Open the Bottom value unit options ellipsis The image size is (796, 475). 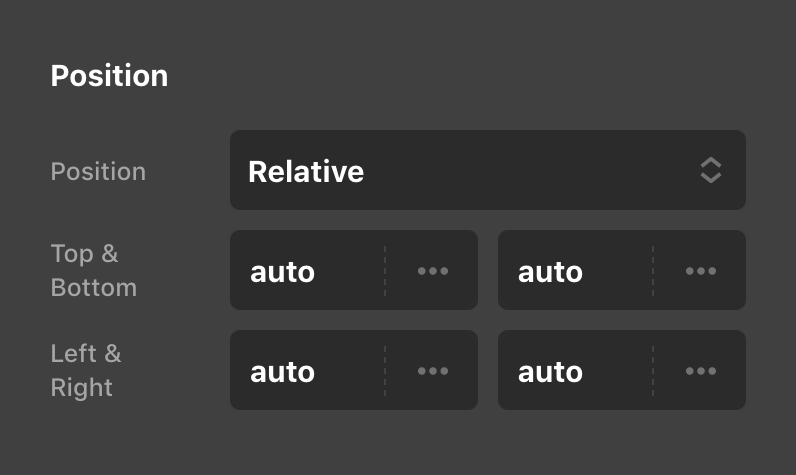(701, 271)
